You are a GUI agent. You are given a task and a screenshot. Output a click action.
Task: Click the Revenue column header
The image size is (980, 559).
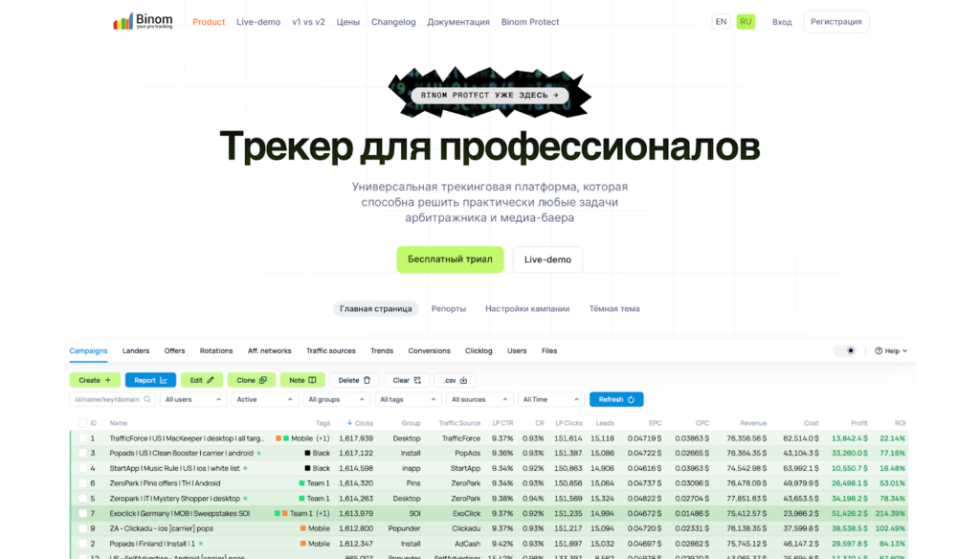pos(753,423)
